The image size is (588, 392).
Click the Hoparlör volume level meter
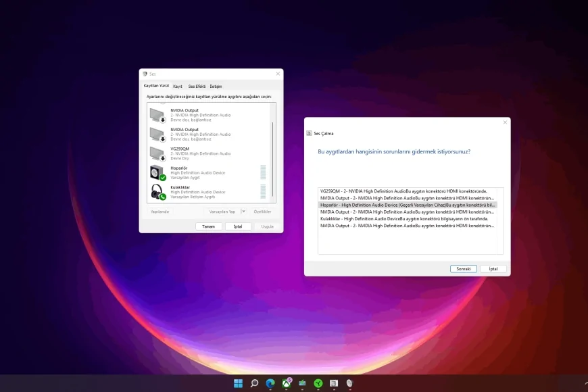click(x=263, y=172)
